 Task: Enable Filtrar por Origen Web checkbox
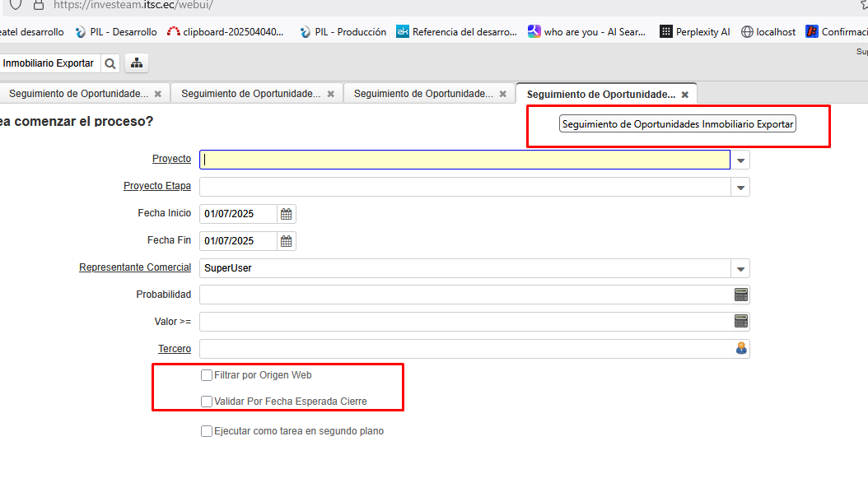tap(207, 375)
